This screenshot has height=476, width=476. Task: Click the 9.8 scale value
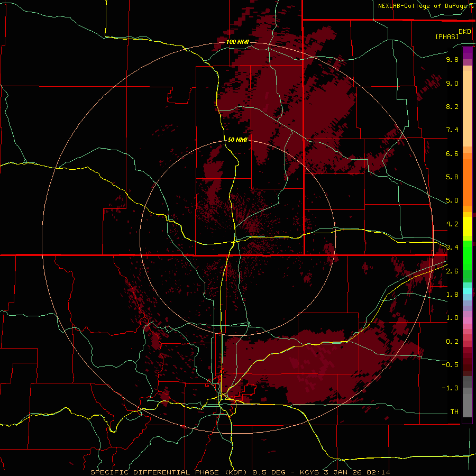452,59
